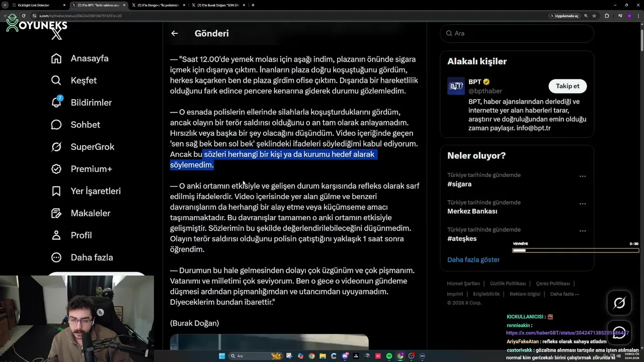The image size is (644, 362).
Task: Open Profil page from sidebar
Action: [x=71, y=235]
